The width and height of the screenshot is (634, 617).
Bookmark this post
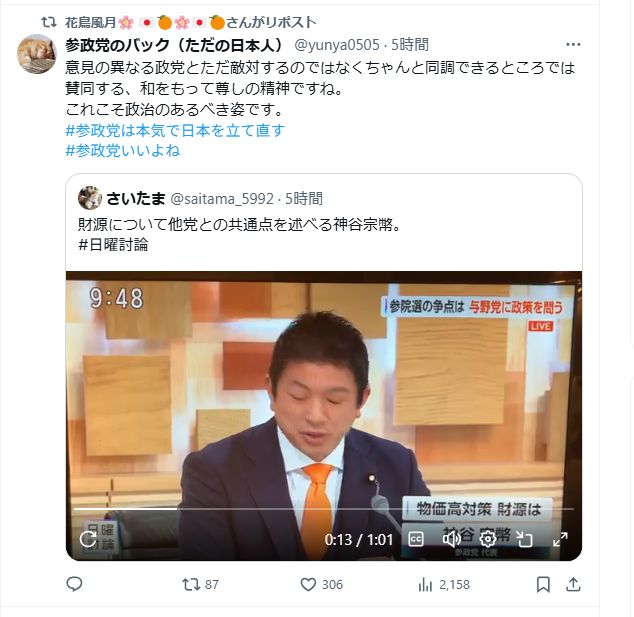543,584
